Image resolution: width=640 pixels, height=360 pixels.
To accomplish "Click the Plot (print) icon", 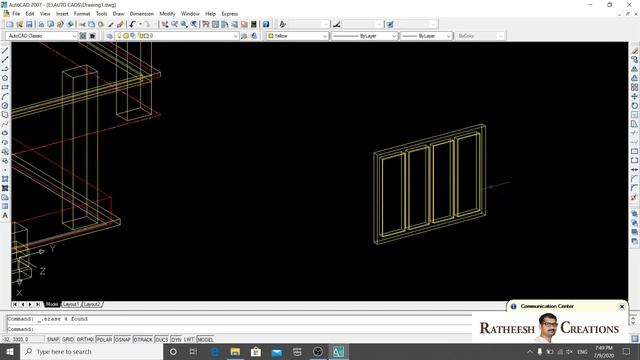I will click(x=41, y=24).
